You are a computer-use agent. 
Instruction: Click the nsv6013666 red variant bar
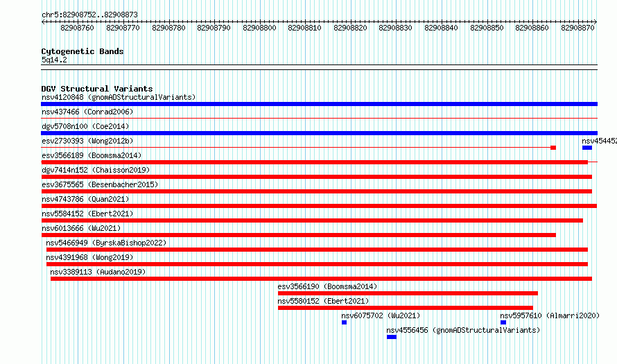[298, 235]
